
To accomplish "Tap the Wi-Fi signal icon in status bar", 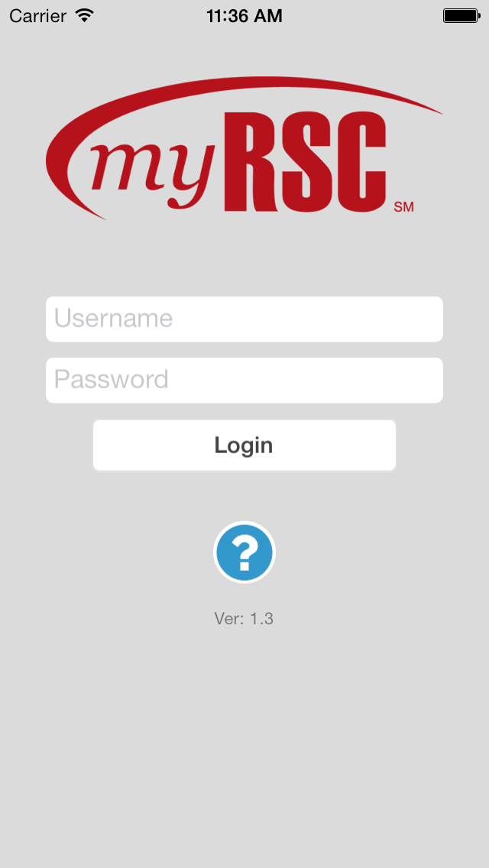I will (85, 15).
